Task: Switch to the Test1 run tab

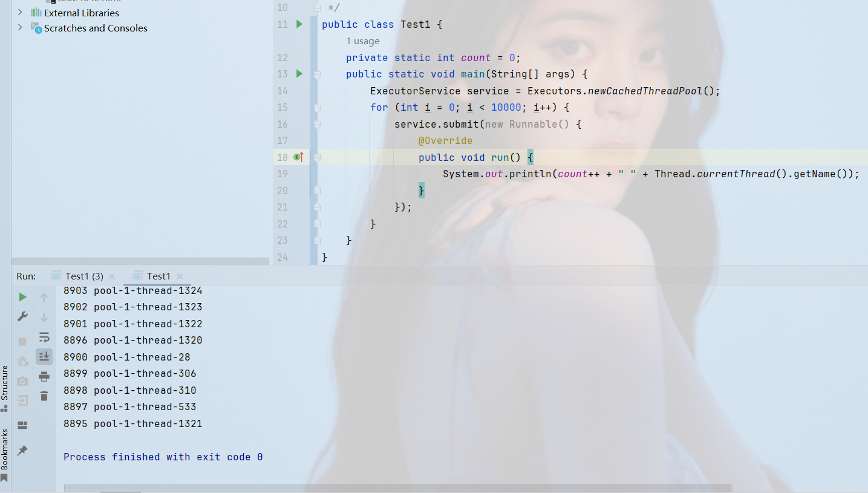Action: (x=158, y=276)
